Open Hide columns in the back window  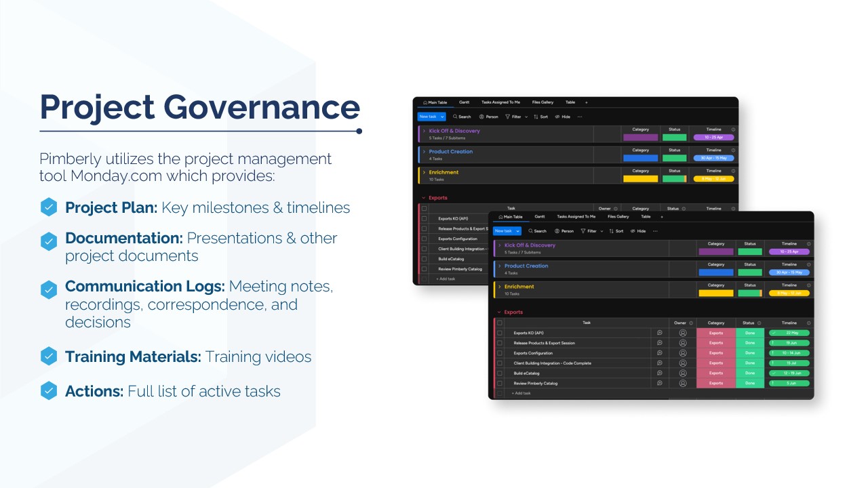tap(563, 117)
